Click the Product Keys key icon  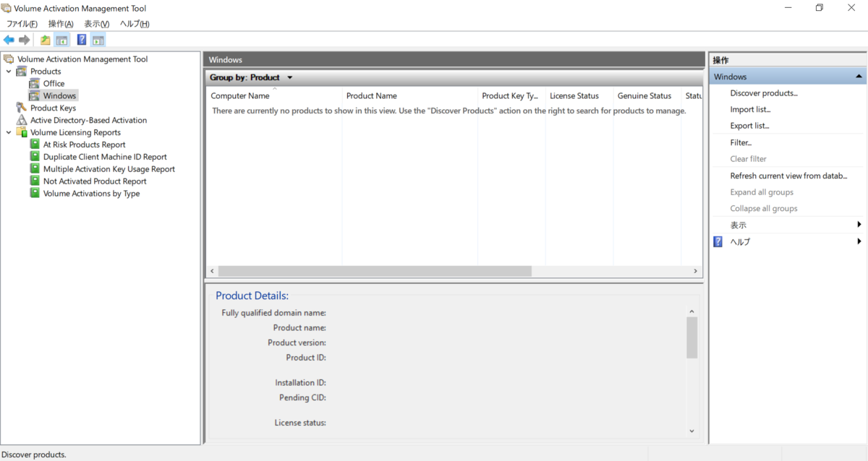pyautogui.click(x=22, y=108)
